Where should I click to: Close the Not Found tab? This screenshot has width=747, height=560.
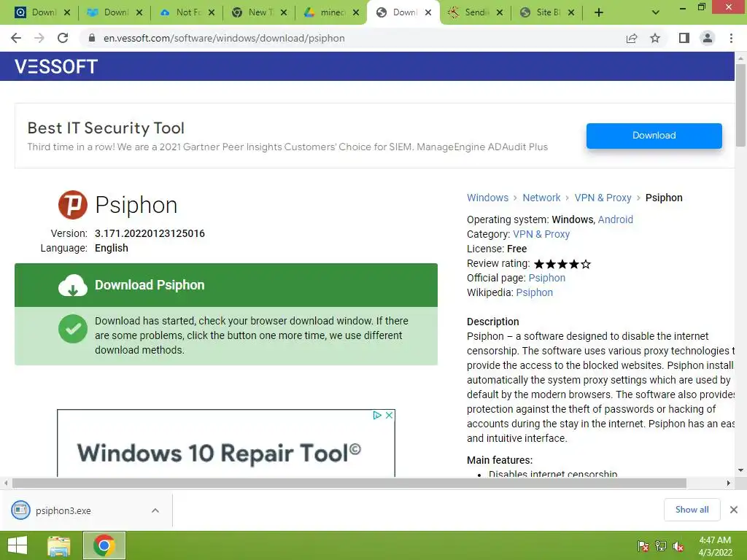(x=212, y=12)
